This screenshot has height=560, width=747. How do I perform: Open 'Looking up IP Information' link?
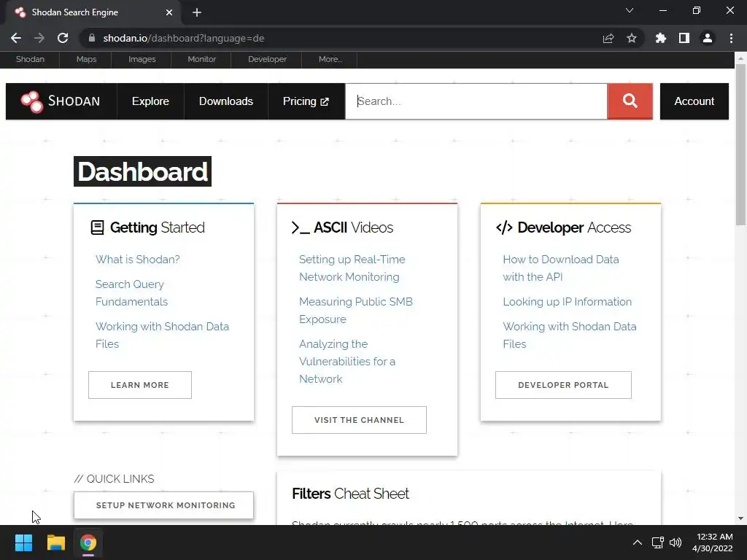click(568, 302)
